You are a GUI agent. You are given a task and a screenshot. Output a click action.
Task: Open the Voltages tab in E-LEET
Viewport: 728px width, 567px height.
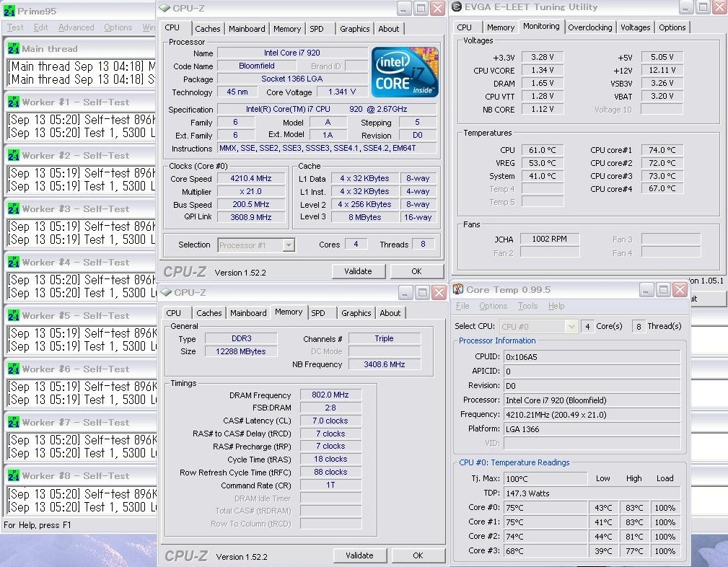click(635, 27)
